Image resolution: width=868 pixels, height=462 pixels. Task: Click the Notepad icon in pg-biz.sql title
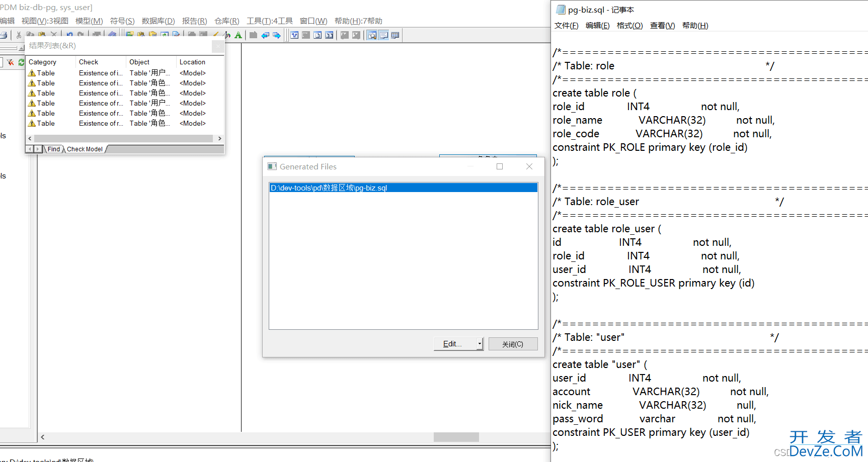point(561,10)
